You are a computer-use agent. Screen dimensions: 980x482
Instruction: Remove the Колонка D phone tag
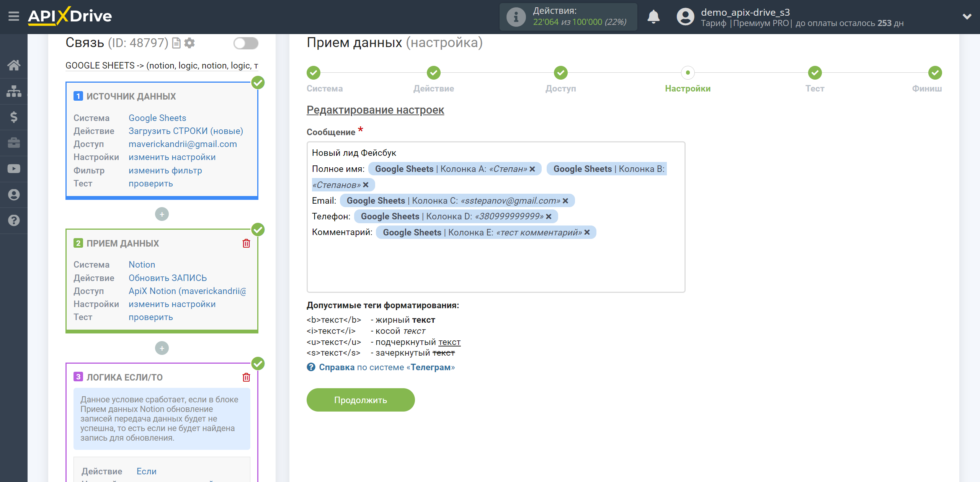[549, 217]
